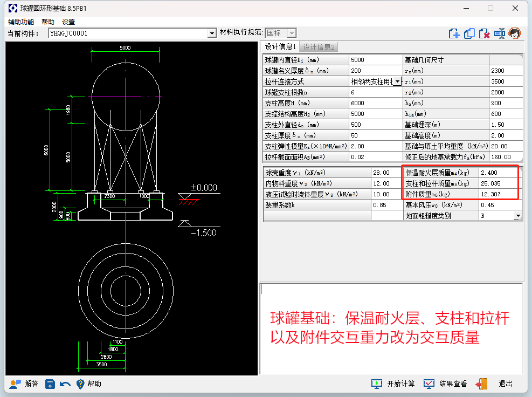Click the new component icon in the top toolbar

(454, 33)
